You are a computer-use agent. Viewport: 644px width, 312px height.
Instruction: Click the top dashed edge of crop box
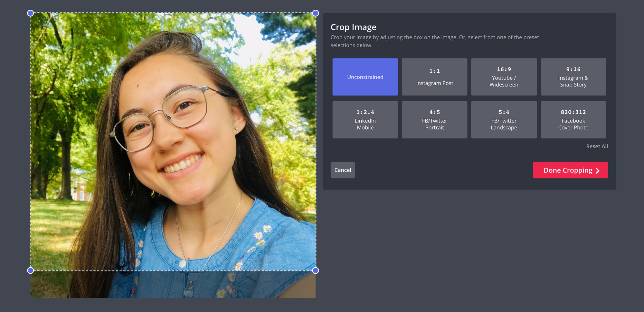point(173,13)
